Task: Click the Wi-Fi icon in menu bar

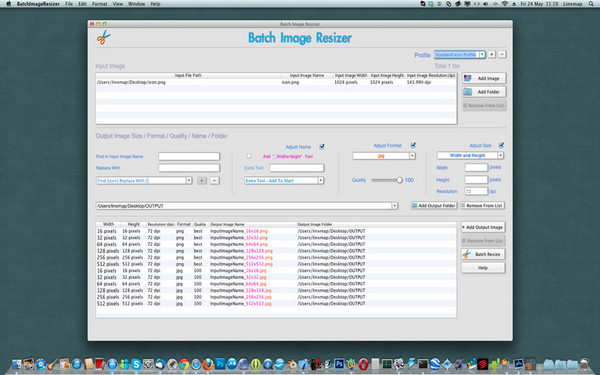Action: pos(505,4)
